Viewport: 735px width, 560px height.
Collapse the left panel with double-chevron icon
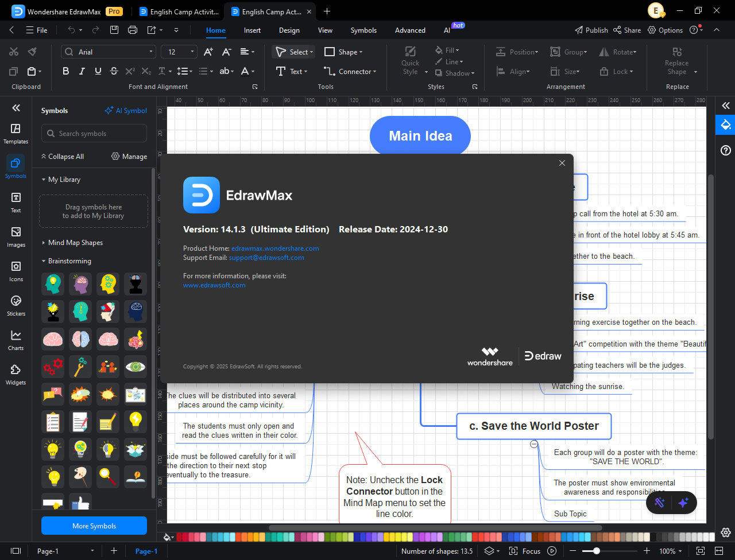coord(16,108)
